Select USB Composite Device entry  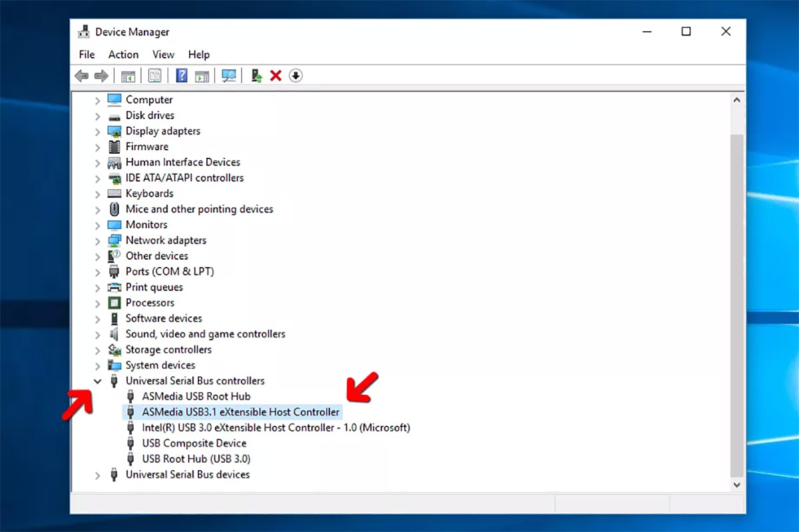(x=194, y=443)
